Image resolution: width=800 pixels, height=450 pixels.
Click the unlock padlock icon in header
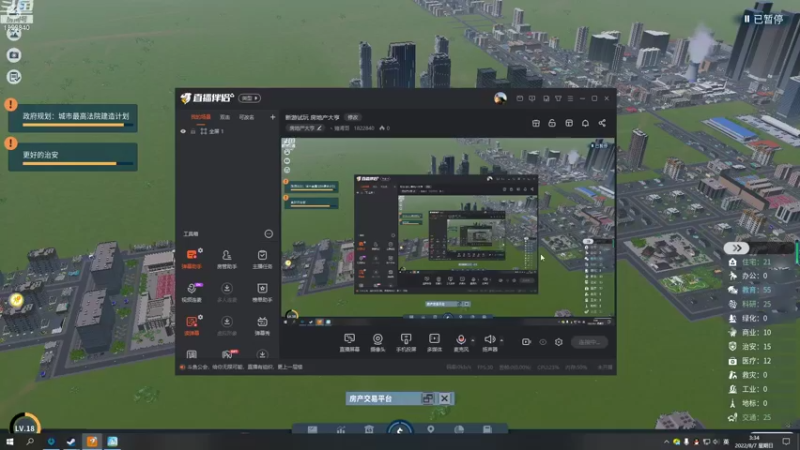tap(552, 123)
